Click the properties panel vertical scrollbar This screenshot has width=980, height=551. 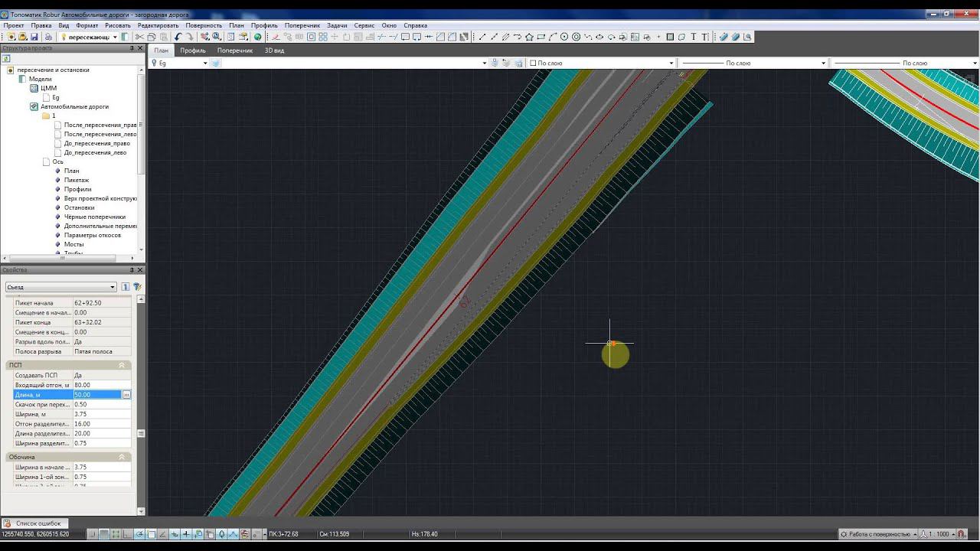pyautogui.click(x=141, y=404)
